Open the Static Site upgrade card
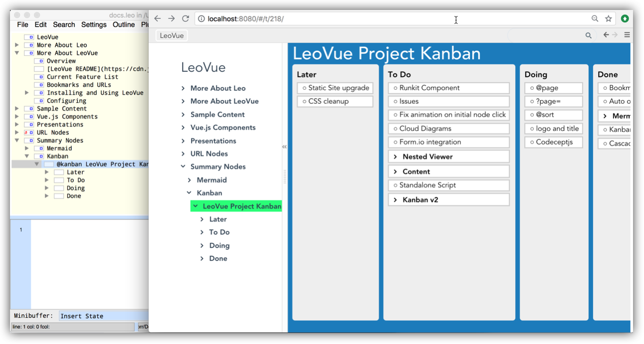The width and height of the screenshot is (644, 344). click(x=335, y=88)
